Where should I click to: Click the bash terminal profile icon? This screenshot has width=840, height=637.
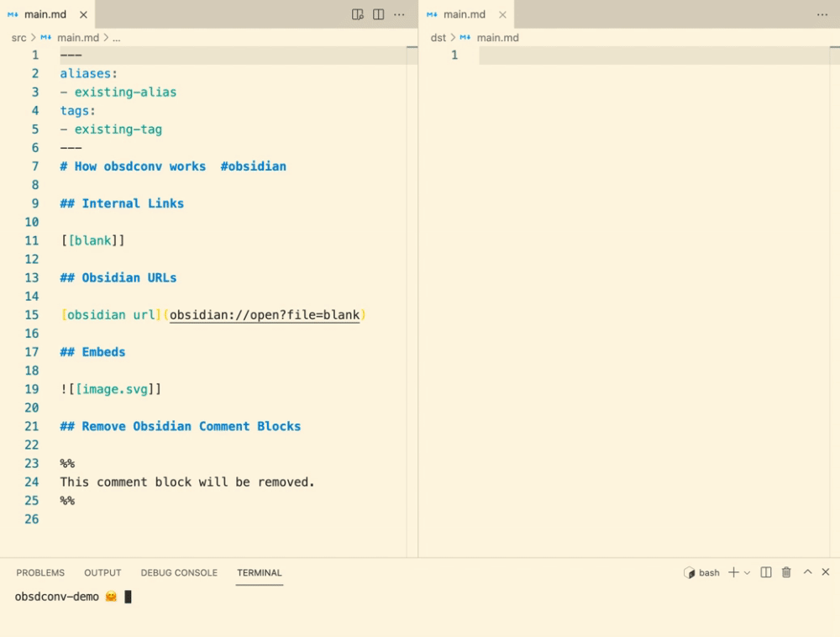[x=689, y=572]
